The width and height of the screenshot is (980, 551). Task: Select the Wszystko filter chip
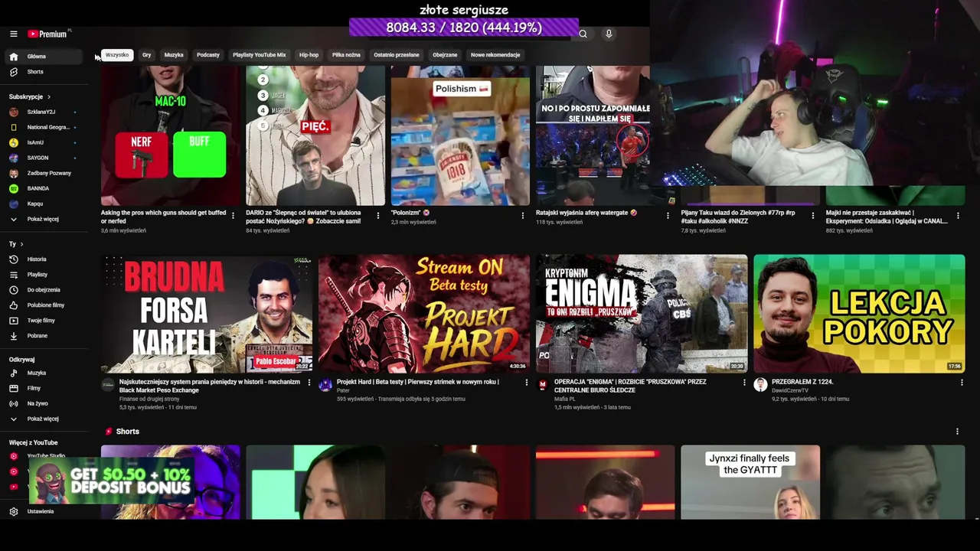117,55
